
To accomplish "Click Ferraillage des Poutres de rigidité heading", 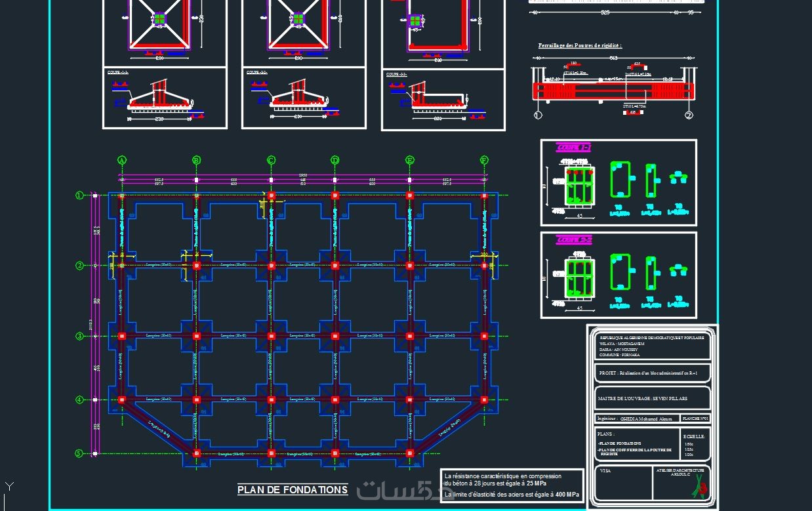I will pyautogui.click(x=580, y=46).
